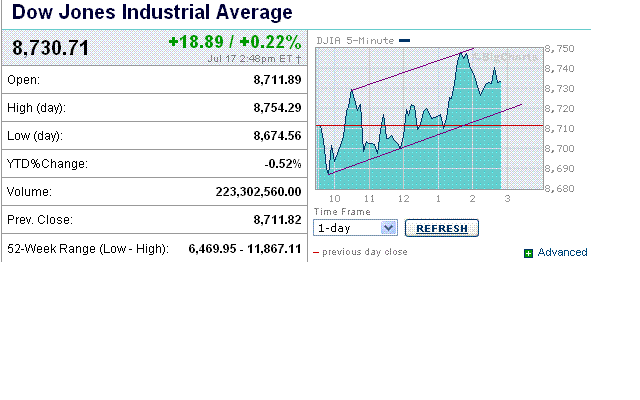The height and width of the screenshot is (400, 640).
Task: Click the "Open:" row label
Action: point(24,80)
